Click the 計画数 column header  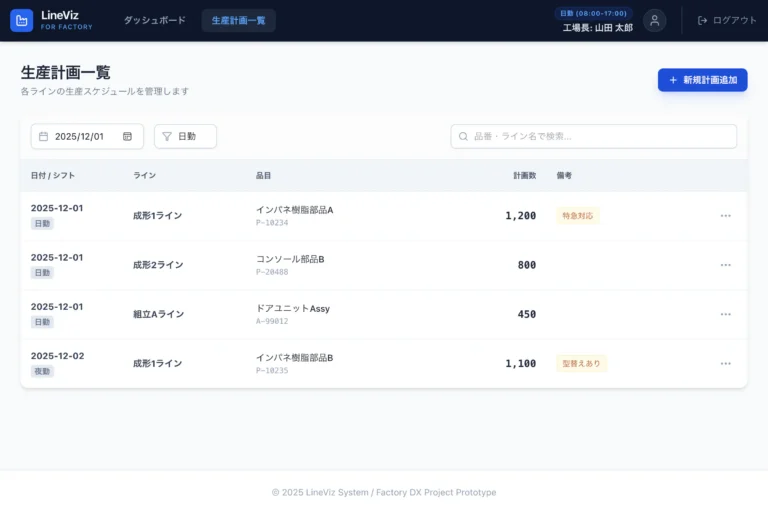(524, 175)
